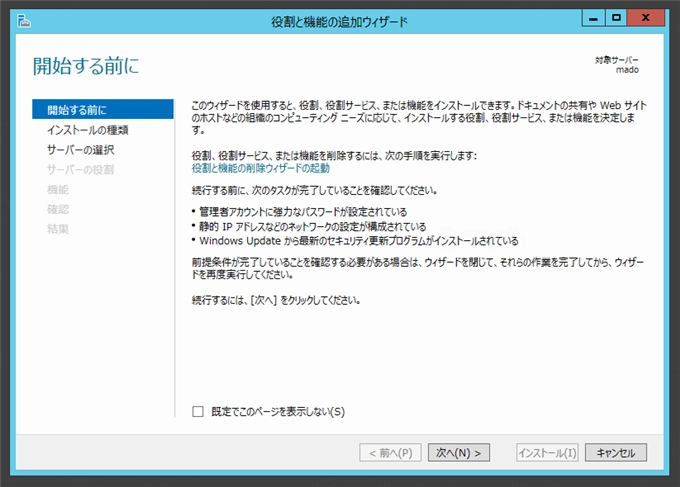
Task: Open 役割と機能の削除ウィザードの起動 link
Action: pyautogui.click(x=261, y=168)
